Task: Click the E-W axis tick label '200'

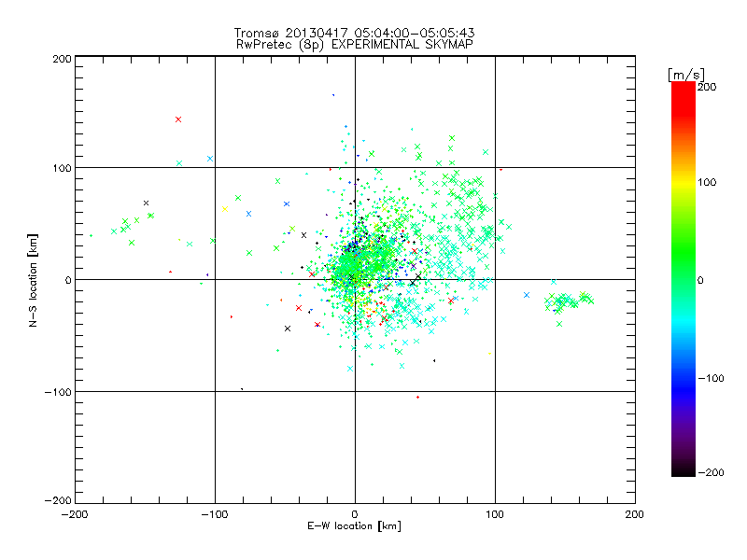Action: [x=635, y=514]
